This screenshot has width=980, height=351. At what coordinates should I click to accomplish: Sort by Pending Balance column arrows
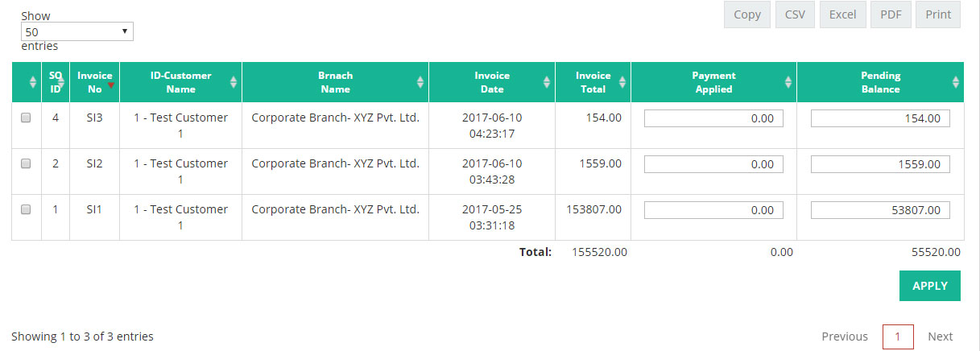coord(956,82)
